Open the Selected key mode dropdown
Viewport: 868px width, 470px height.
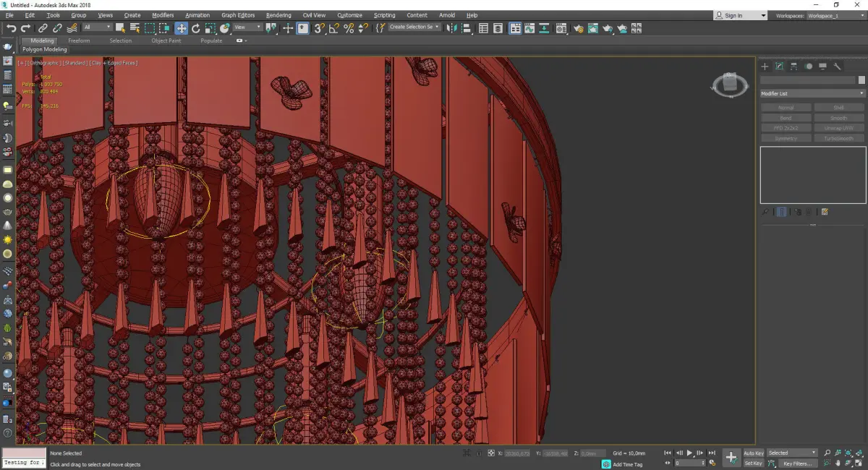pos(791,453)
